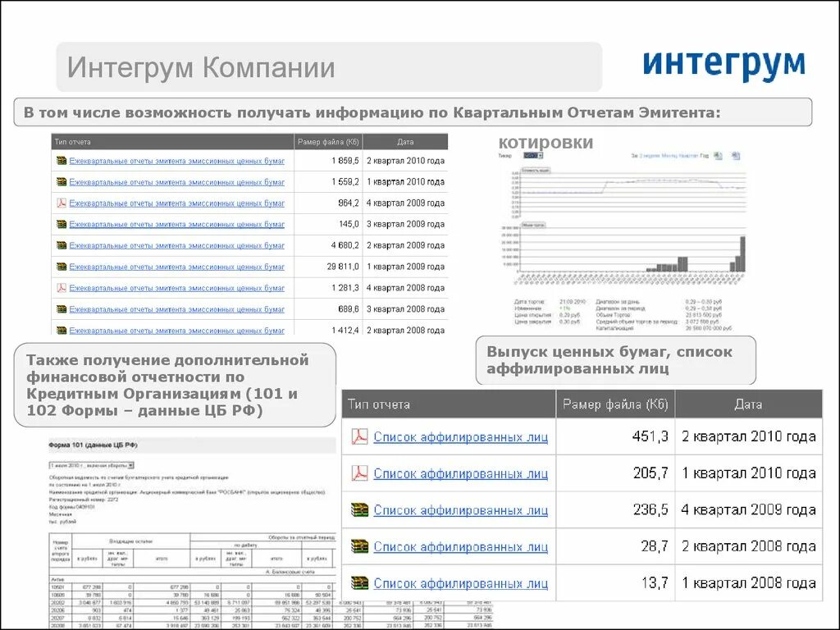Click PDF icon in 4 квартал 2008 report row

click(62, 288)
